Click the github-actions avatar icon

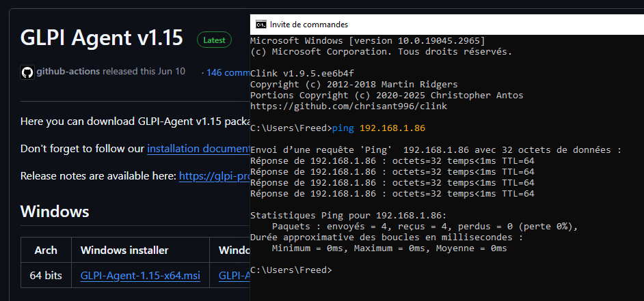[x=27, y=72]
